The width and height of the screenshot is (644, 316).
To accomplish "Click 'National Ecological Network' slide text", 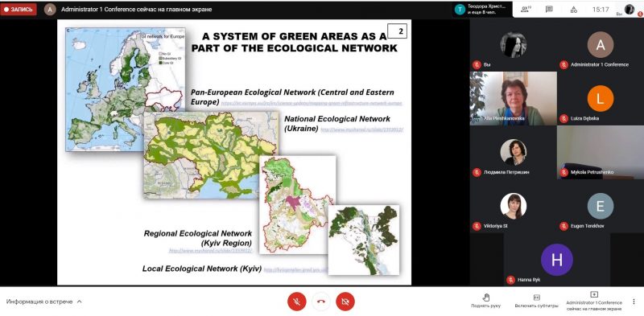I will (337, 119).
